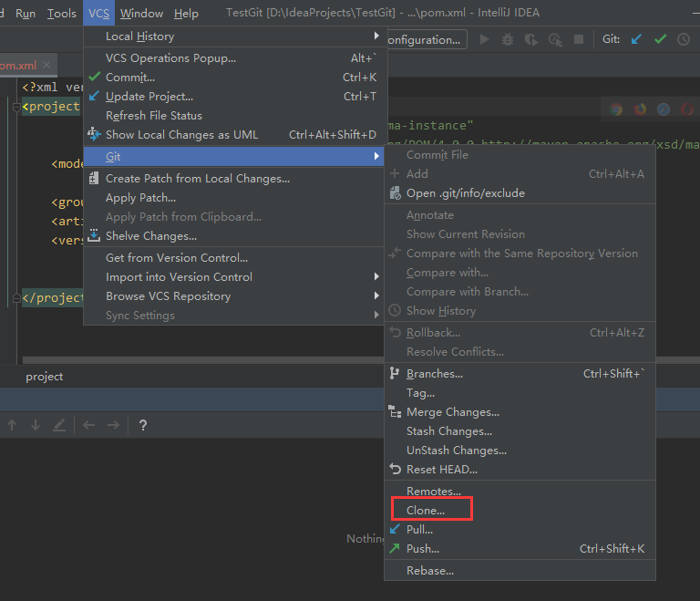Screen dimensions: 700x601
Task: Open run configuration dropdown
Action: click(x=427, y=40)
